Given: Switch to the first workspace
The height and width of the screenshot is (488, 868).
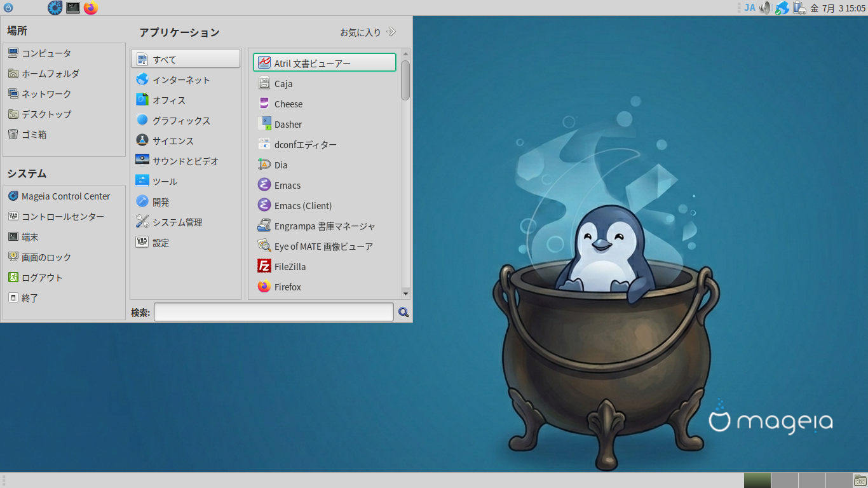Looking at the screenshot, I should click(x=757, y=480).
